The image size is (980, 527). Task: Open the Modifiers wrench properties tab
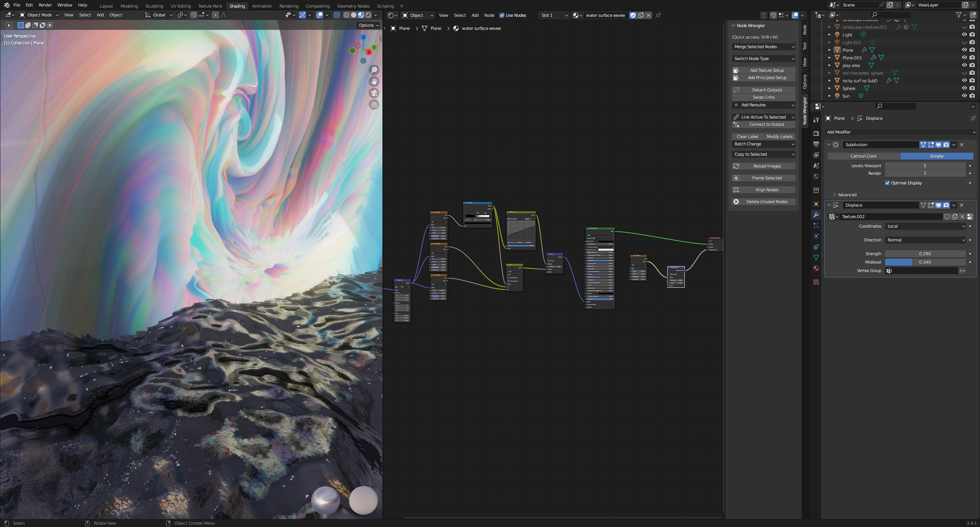tap(816, 215)
